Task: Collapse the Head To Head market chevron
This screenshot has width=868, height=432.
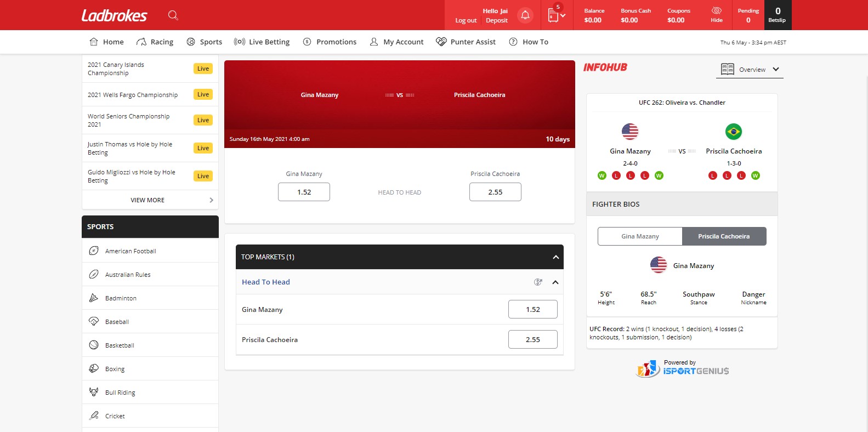Action: 555,282
